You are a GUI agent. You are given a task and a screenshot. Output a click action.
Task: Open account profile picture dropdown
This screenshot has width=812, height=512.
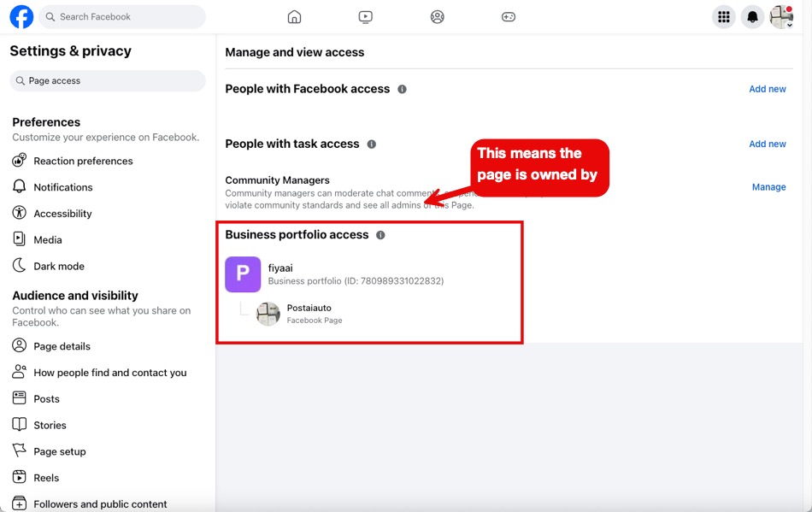781,17
